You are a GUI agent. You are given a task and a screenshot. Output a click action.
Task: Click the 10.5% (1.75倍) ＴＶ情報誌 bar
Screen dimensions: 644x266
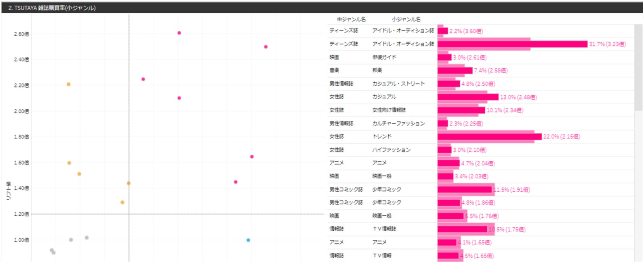(462, 229)
